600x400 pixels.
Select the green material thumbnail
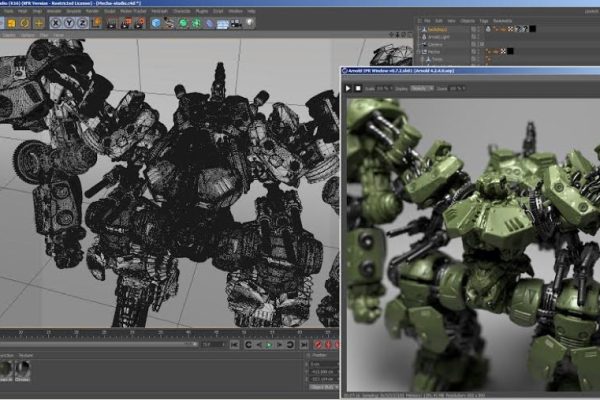[x=6, y=369]
